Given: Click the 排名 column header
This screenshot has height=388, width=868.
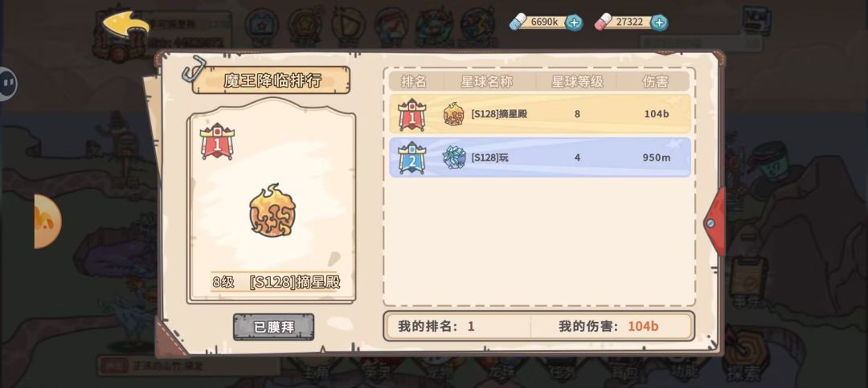Looking at the screenshot, I should (414, 82).
